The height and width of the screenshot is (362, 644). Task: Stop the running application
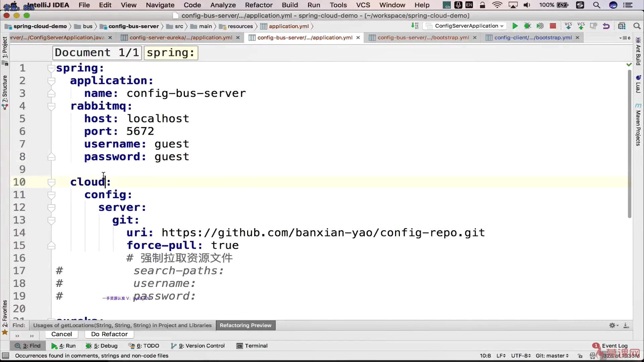point(553,26)
